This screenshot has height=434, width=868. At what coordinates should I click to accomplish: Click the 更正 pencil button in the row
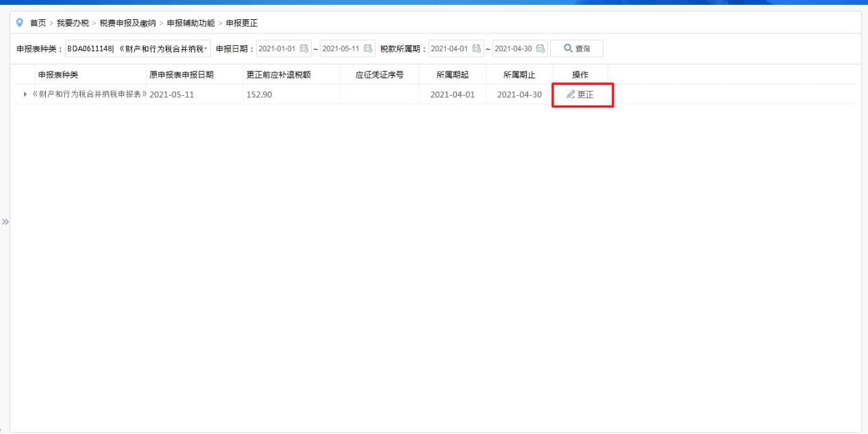coord(581,95)
